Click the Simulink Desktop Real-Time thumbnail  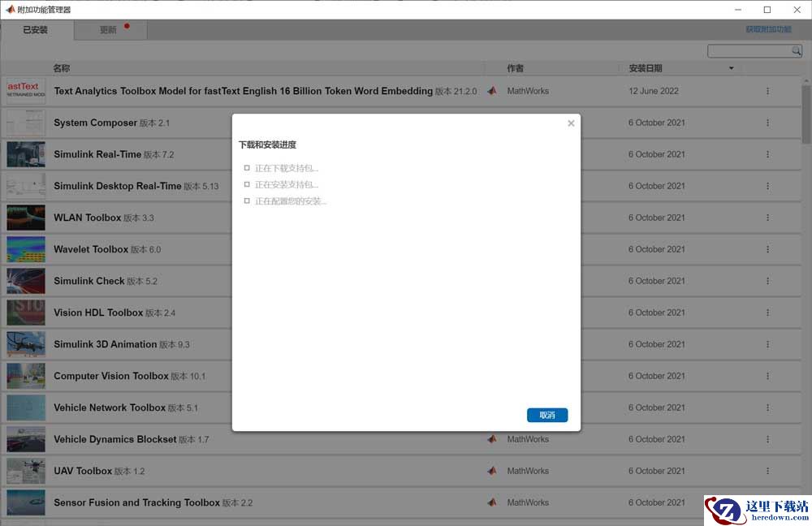pos(26,186)
